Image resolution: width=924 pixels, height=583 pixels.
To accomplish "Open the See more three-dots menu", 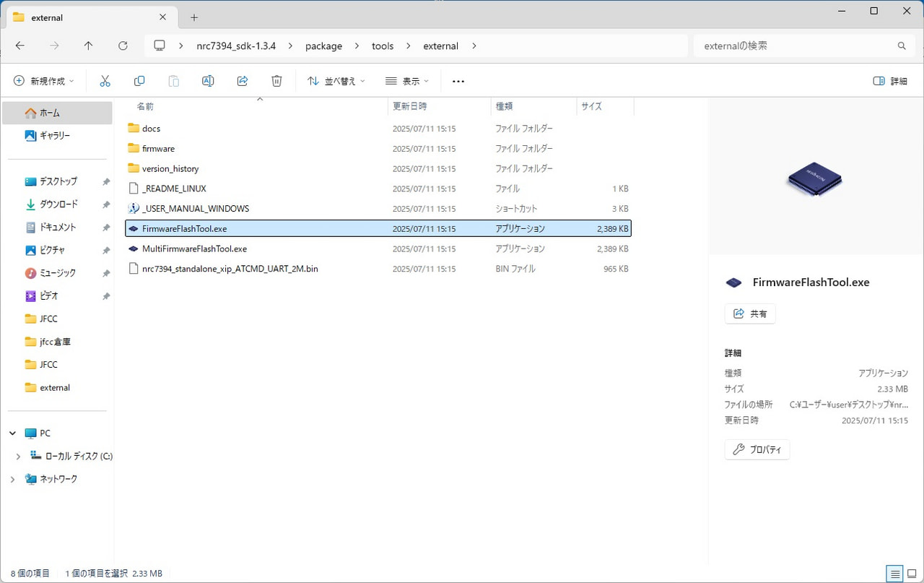I will pos(458,81).
